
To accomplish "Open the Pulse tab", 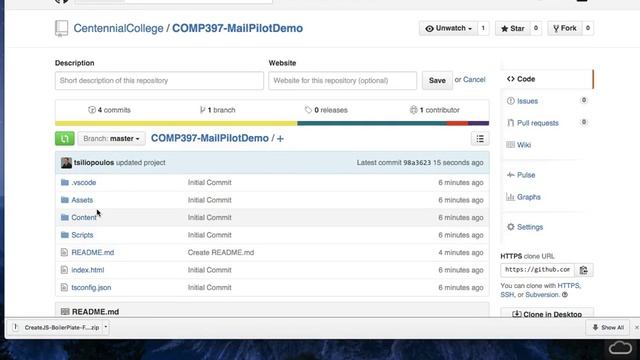I will (x=526, y=175).
